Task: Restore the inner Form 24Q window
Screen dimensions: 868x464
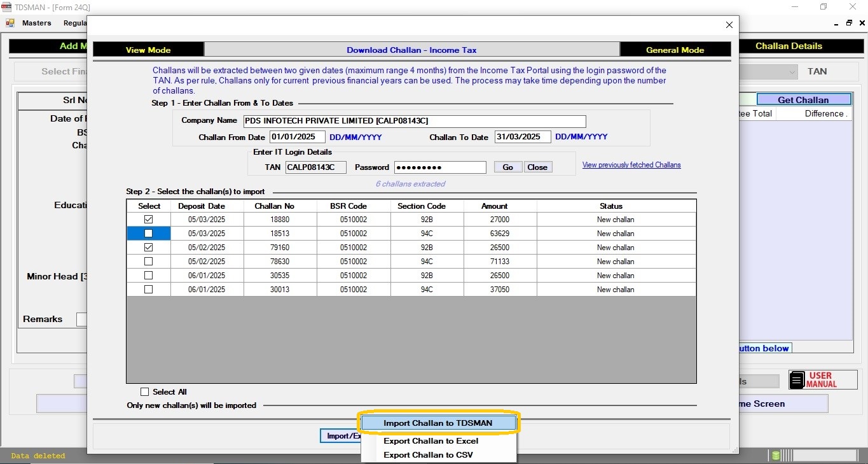Action: pos(849,23)
